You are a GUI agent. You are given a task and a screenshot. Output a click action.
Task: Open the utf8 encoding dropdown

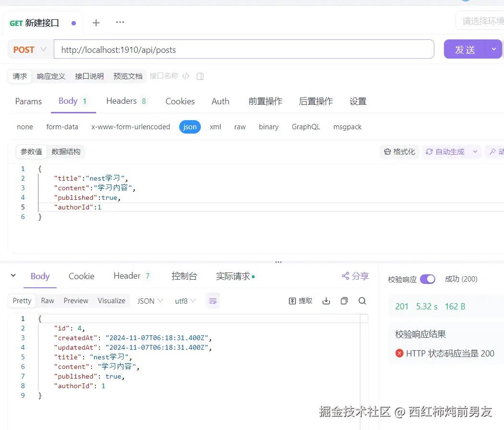click(x=185, y=301)
